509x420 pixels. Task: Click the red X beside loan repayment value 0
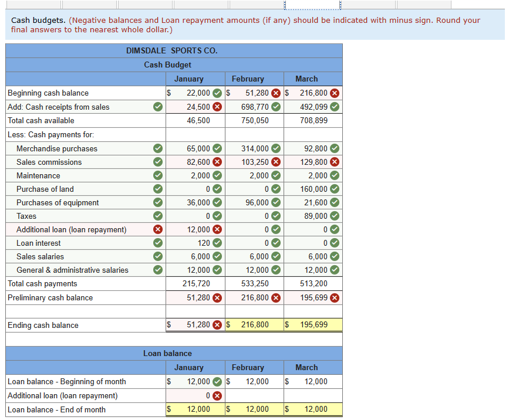[217, 396]
